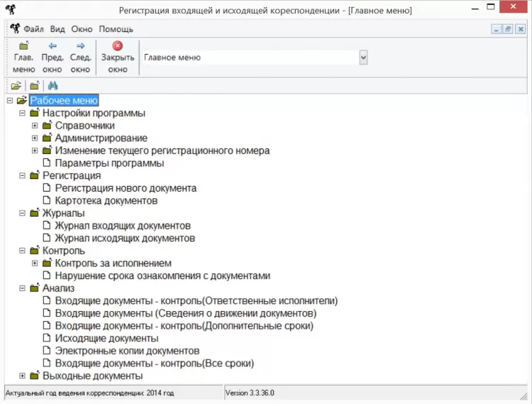
Task: Select Регистрация нового документа
Action: click(126, 187)
